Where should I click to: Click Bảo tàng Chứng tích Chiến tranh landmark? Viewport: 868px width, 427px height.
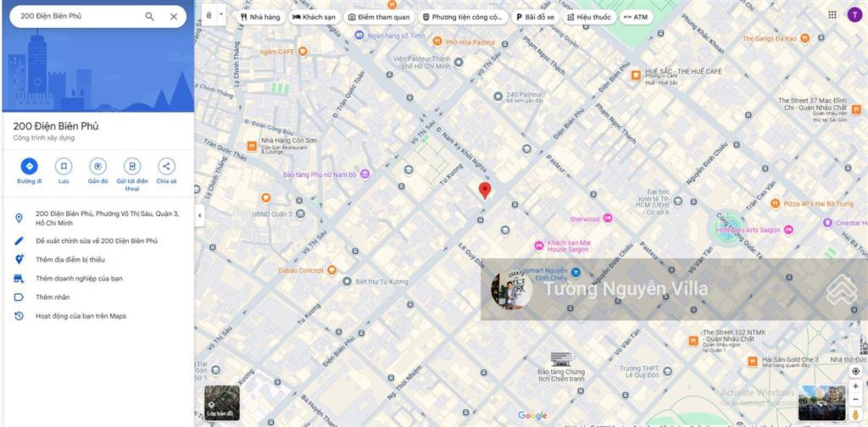point(561,359)
